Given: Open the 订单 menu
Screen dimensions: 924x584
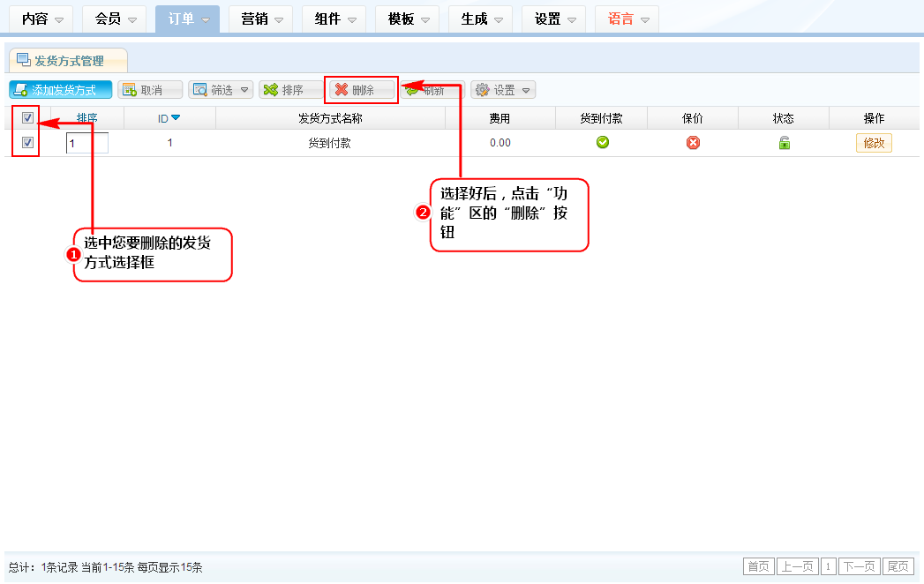Looking at the screenshot, I should click(x=187, y=19).
